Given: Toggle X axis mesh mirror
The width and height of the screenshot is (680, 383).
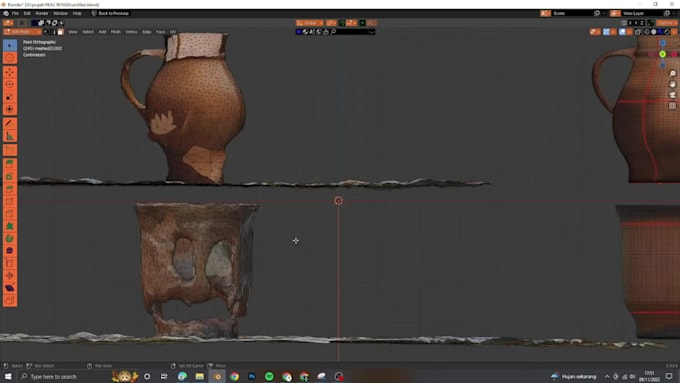Looking at the screenshot, I should (630, 23).
